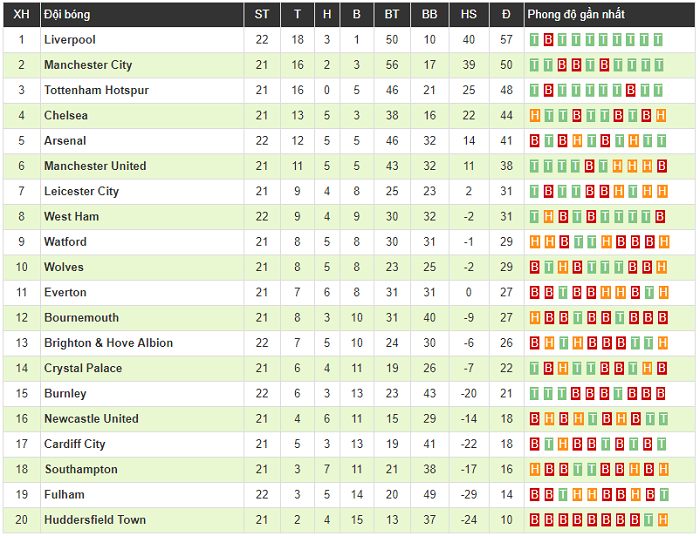Click last form badge in Fulham's row
700x536 pixels.
pyautogui.click(x=662, y=495)
